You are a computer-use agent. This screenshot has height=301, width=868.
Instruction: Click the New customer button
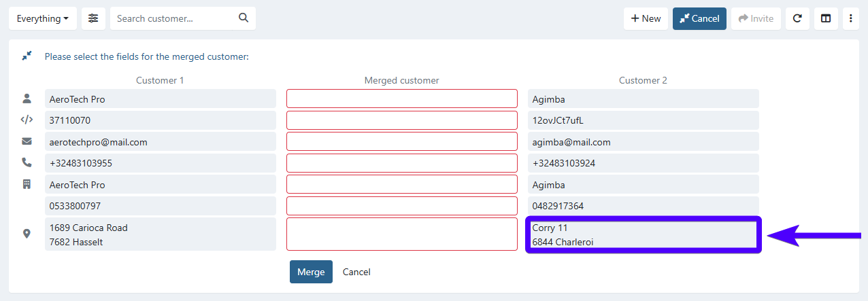646,18
